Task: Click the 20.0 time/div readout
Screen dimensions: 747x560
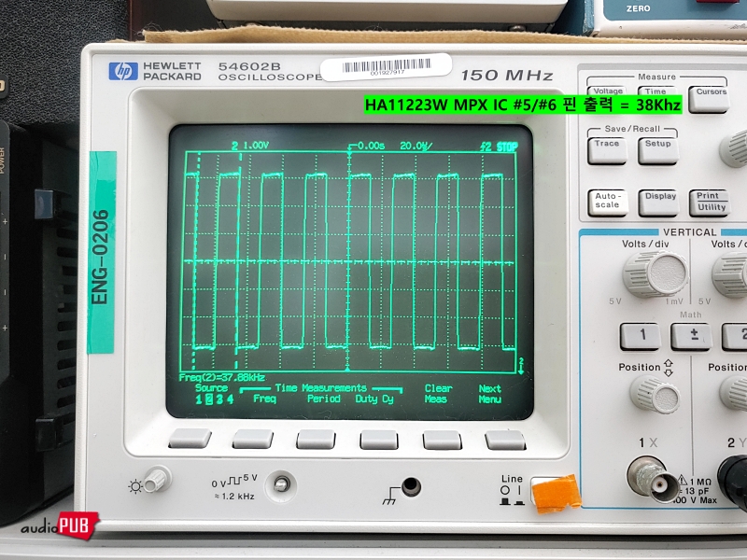Action: (x=416, y=146)
